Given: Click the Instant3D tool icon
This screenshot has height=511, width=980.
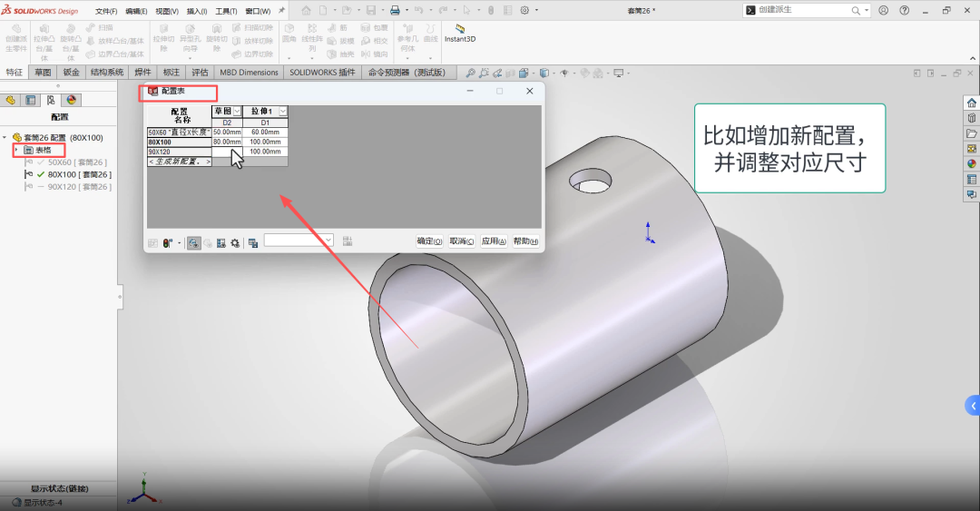Looking at the screenshot, I should pos(460,29).
